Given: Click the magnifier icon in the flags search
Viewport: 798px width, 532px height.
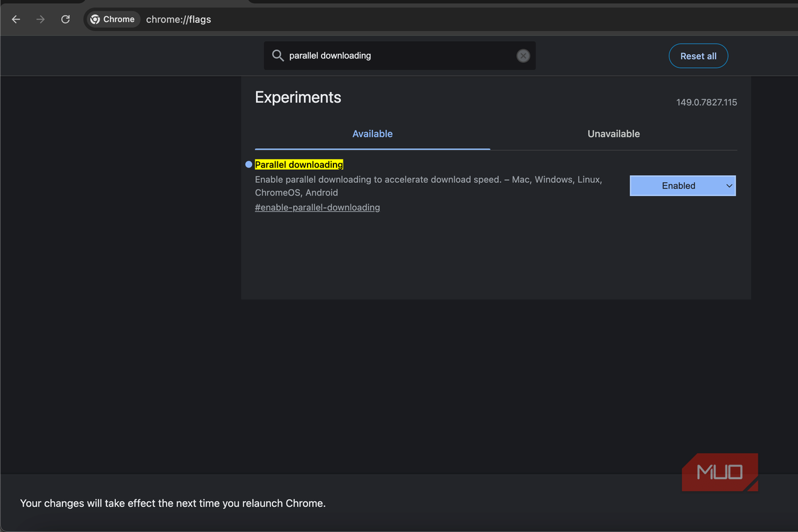Looking at the screenshot, I should click(x=277, y=55).
